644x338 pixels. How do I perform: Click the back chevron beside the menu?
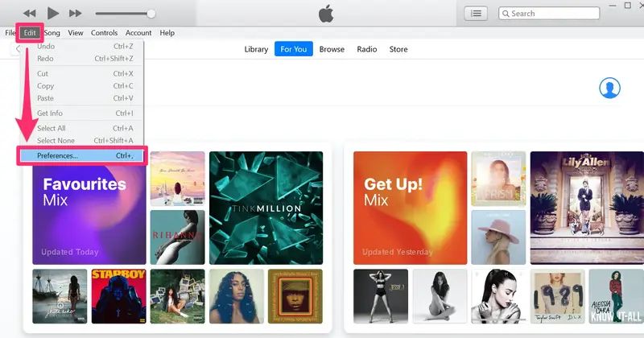(18, 49)
